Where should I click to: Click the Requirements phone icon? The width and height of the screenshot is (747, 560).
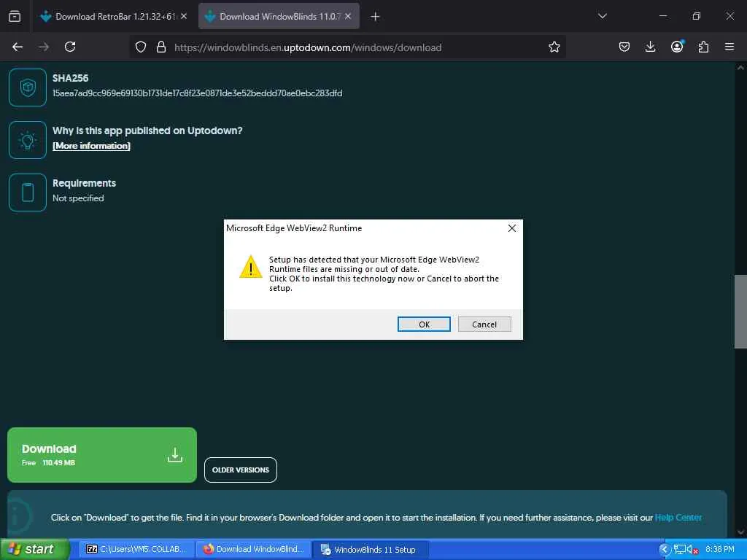pos(28,192)
